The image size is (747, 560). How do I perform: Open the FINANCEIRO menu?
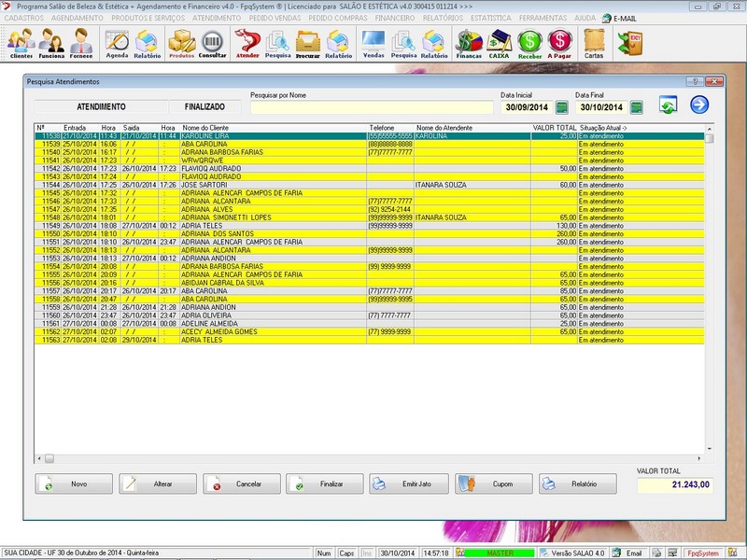click(x=394, y=18)
